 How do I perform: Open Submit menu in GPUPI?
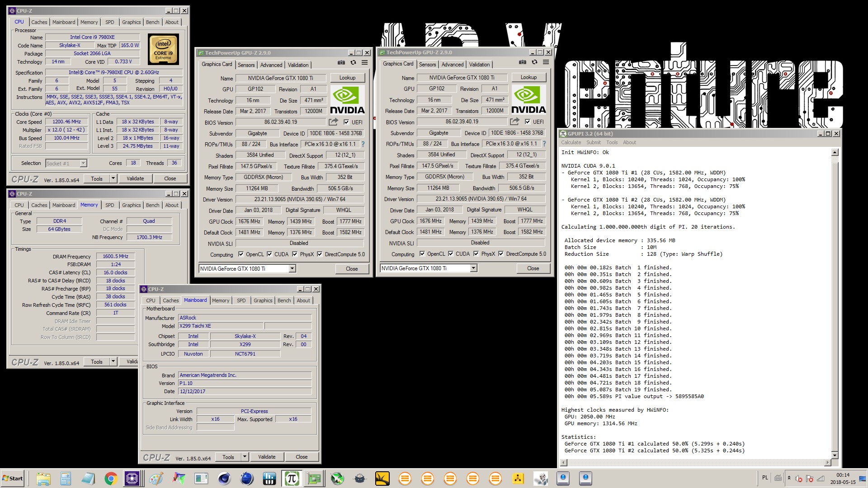594,142
